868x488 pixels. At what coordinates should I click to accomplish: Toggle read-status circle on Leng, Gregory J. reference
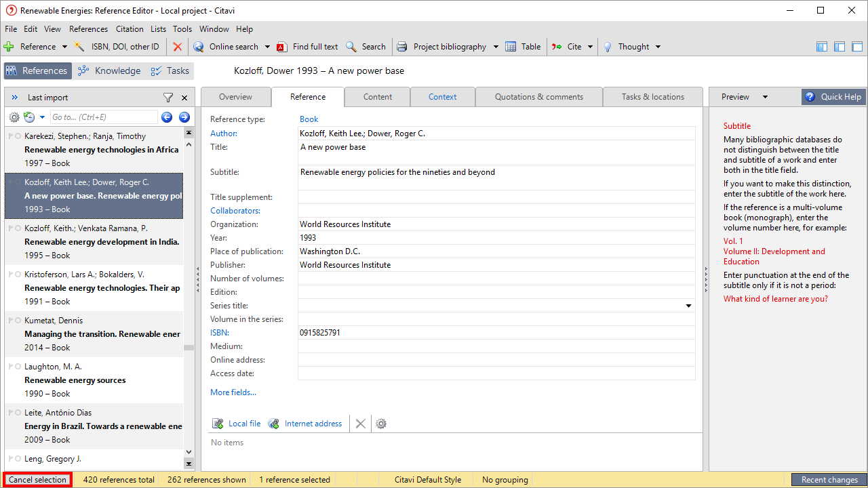(x=18, y=459)
